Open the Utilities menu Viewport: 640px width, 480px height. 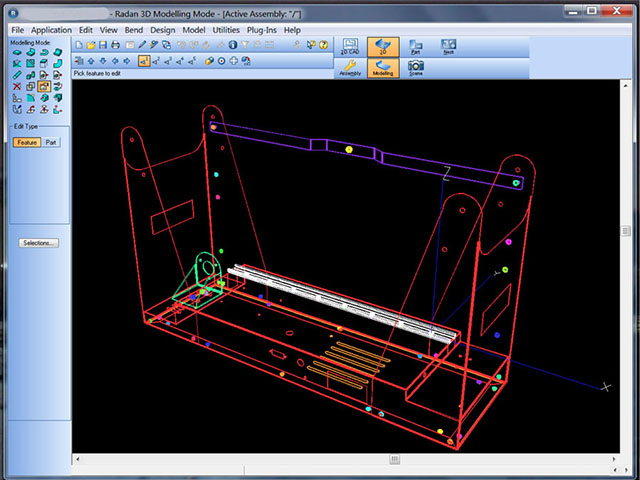point(226,30)
